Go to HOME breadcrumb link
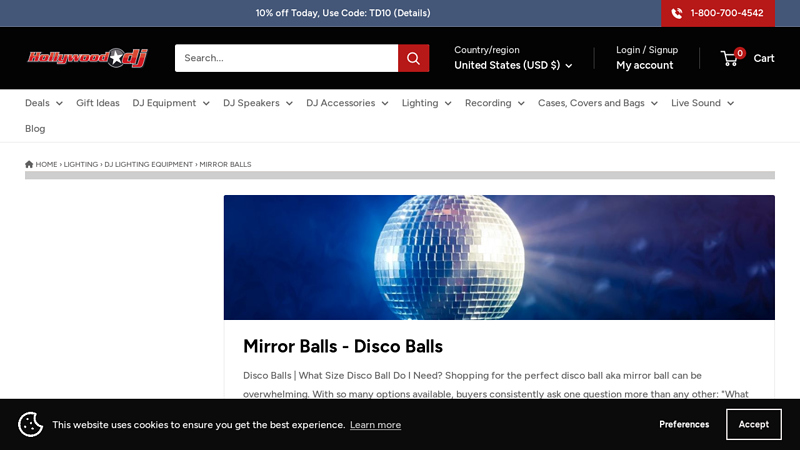Screen dimensions: 800x450 coord(46,164)
